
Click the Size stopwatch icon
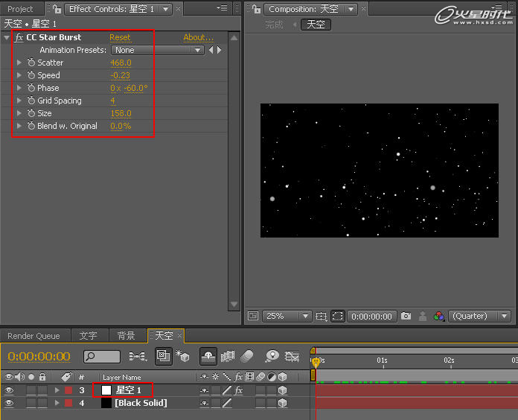pos(31,113)
